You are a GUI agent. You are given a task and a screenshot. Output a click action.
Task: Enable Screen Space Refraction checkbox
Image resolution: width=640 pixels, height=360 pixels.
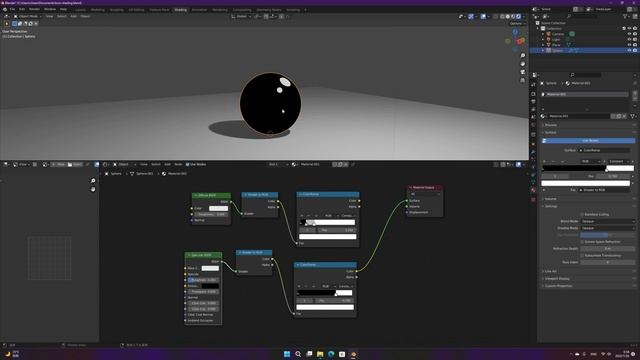tap(582, 242)
